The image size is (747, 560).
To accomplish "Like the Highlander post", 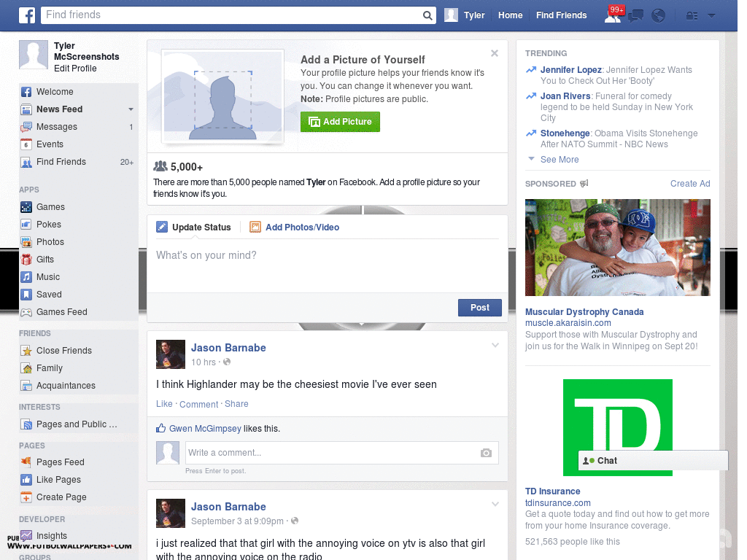I will 164,404.
